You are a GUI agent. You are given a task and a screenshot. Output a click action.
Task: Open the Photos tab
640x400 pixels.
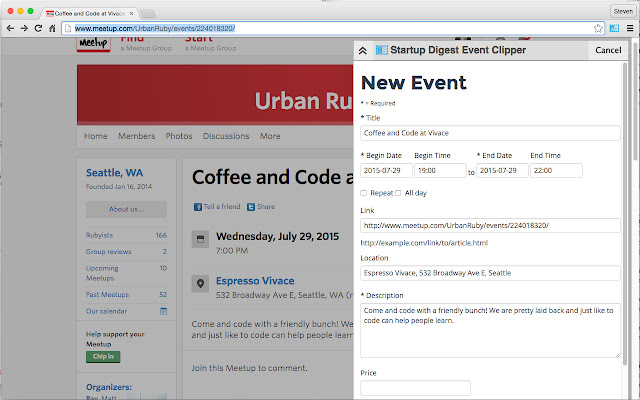pos(179,136)
